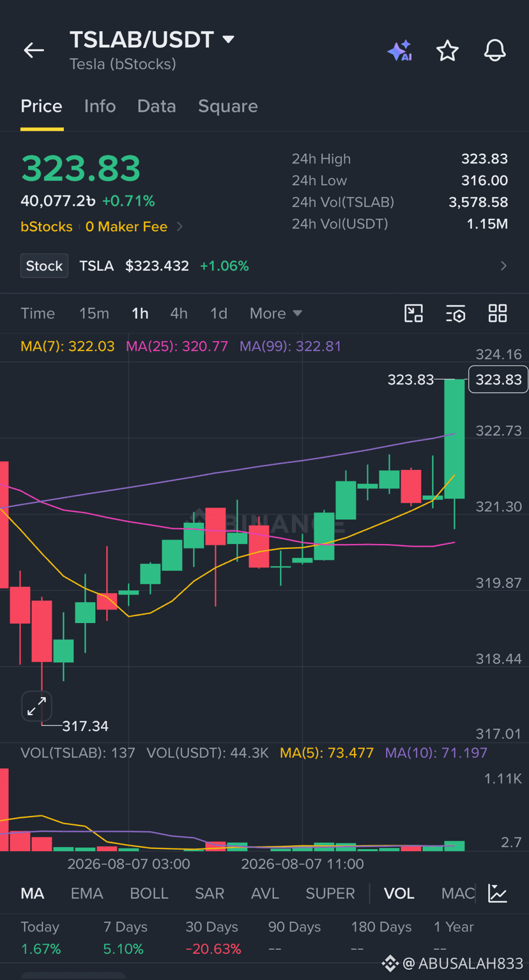
Task: Tap the 0 Maker Fee link
Action: tap(126, 227)
